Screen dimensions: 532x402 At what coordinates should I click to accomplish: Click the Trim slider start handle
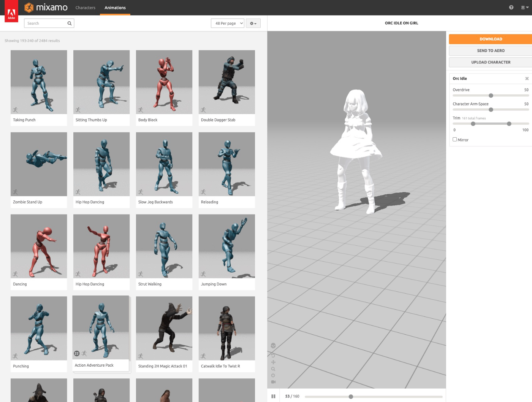point(473,124)
